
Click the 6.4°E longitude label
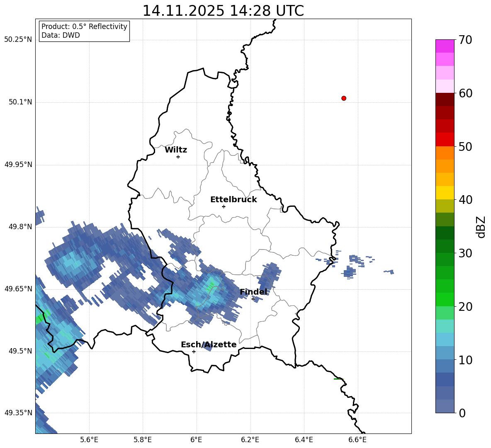(304, 440)
